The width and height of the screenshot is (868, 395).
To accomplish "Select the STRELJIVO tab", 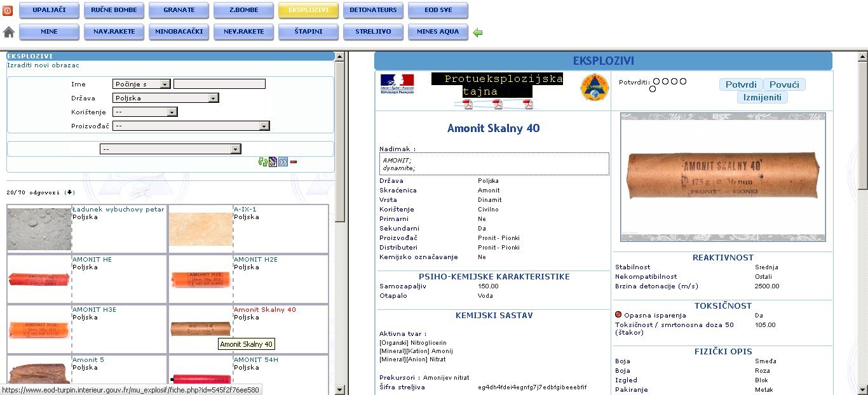I will [374, 32].
